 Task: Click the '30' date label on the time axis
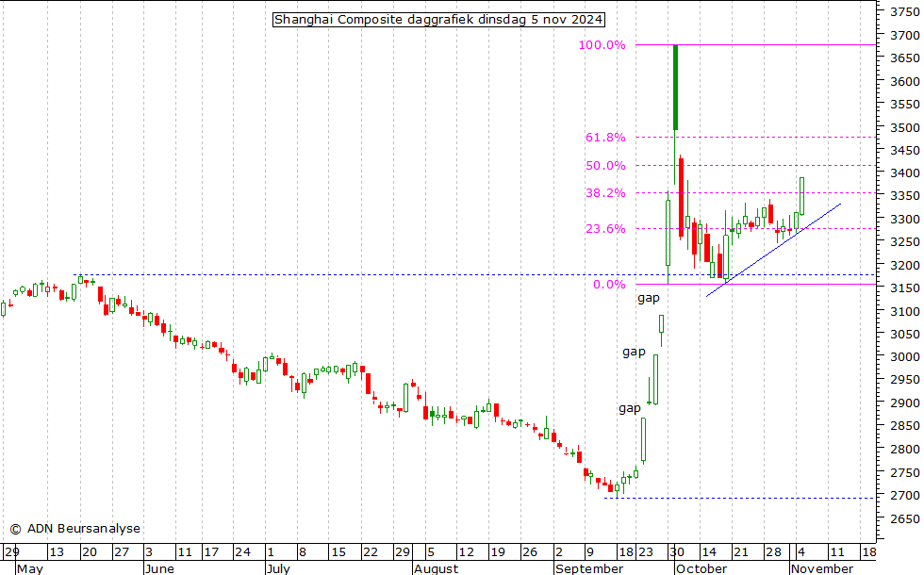tap(677, 552)
